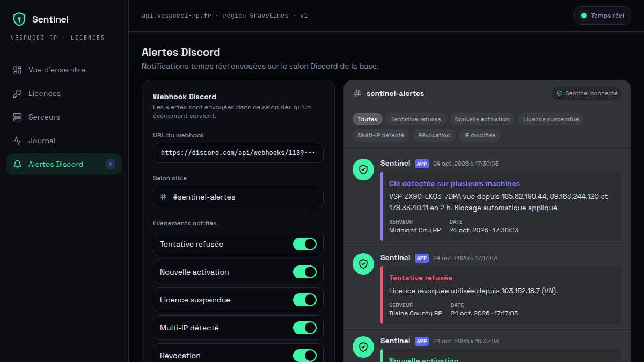The image size is (644, 362).
Task: Click the hash icon beside sentinel-alertes header
Action: [x=357, y=93]
